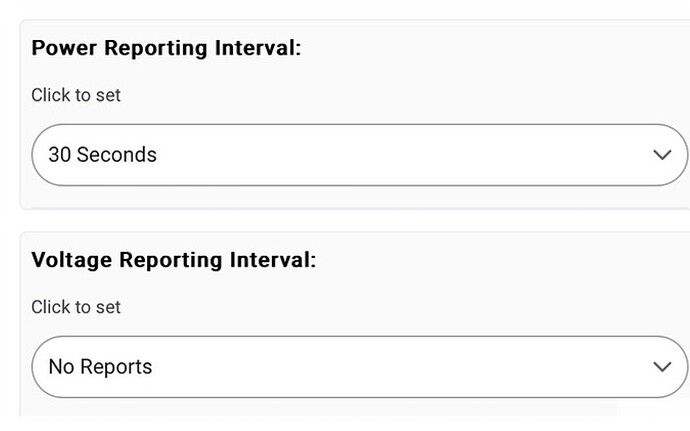Expand voltage interval options via down arrow
690x431 pixels.
(662, 367)
